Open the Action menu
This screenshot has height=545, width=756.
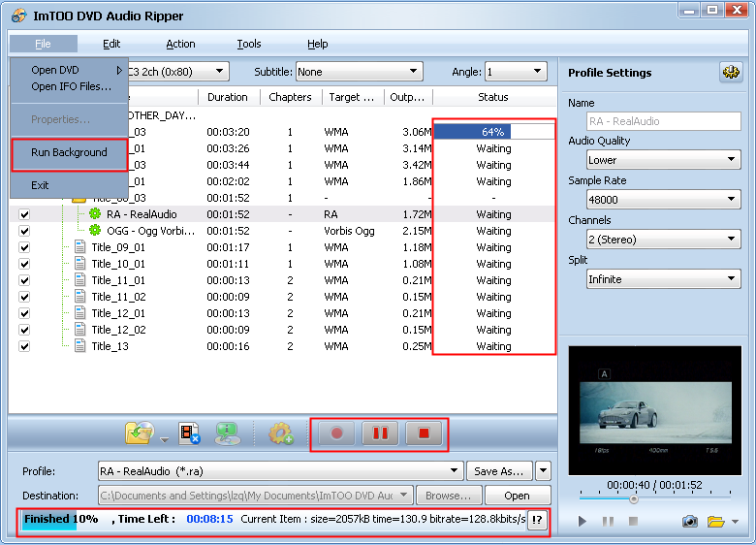tap(180, 44)
